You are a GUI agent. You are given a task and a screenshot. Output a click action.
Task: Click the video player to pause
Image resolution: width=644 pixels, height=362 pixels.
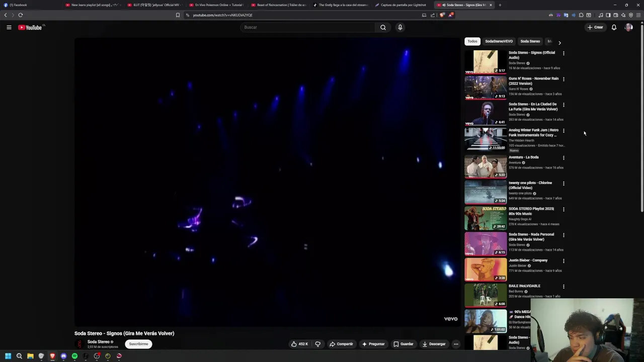[x=268, y=182]
